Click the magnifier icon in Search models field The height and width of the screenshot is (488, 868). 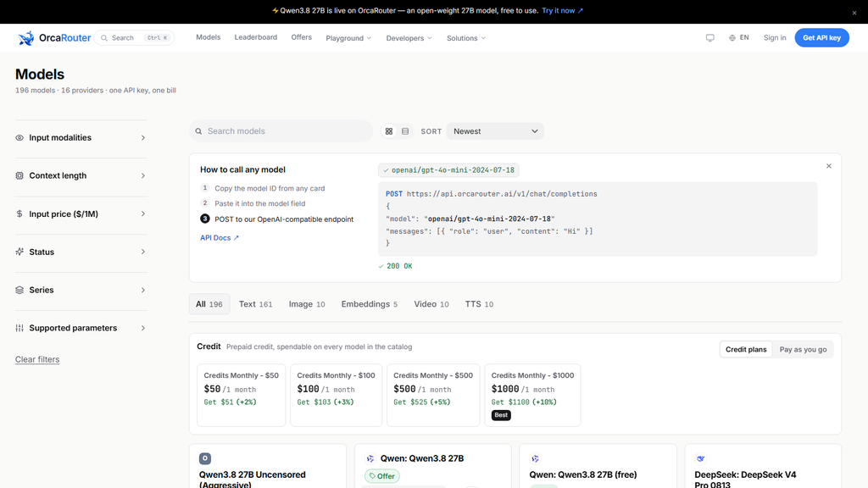pos(198,131)
